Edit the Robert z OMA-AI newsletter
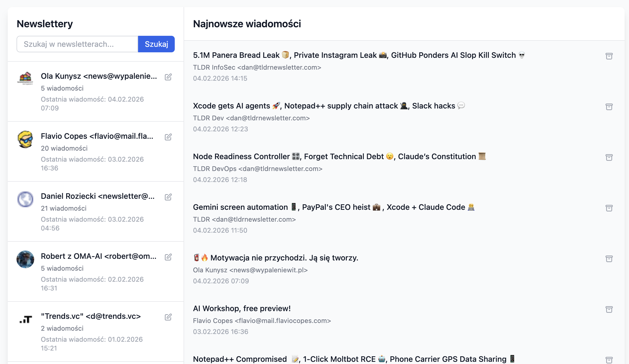The width and height of the screenshot is (629, 364). pos(168,257)
